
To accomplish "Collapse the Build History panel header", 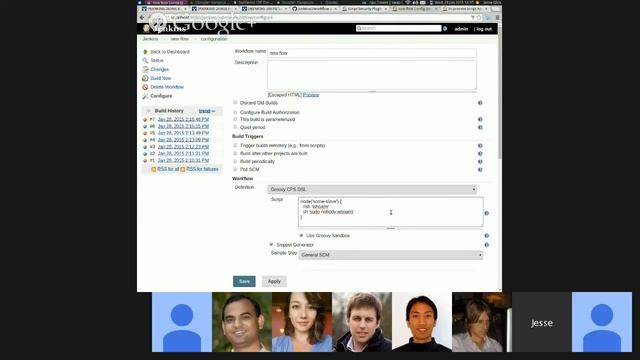I will point(148,111).
